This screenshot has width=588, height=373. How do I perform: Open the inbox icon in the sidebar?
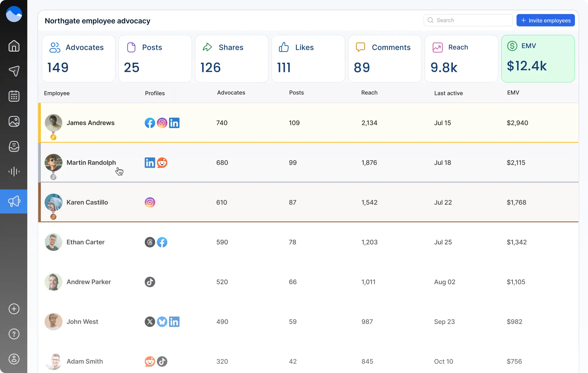click(14, 146)
